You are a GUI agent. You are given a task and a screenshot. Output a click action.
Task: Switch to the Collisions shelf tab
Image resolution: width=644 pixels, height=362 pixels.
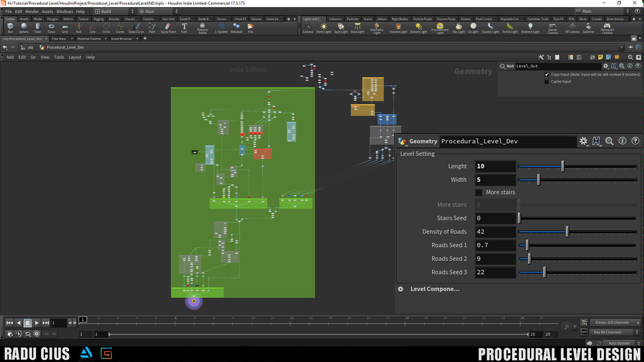click(335, 19)
